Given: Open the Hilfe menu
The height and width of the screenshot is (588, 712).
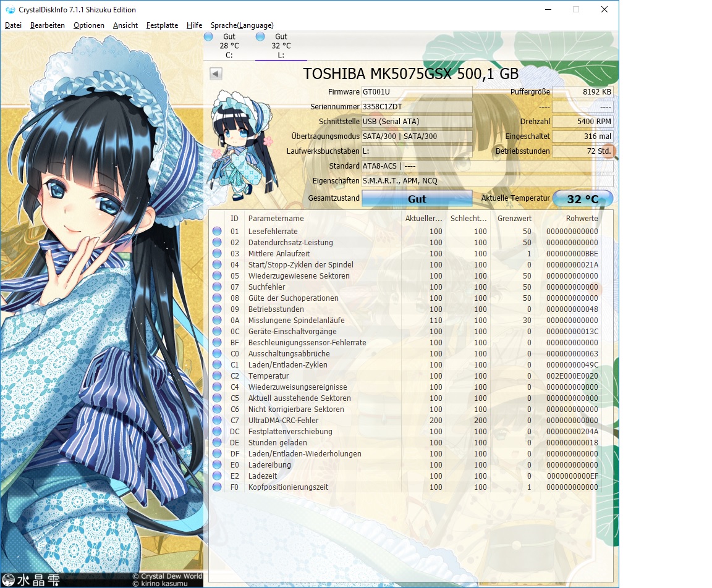Looking at the screenshot, I should [194, 25].
